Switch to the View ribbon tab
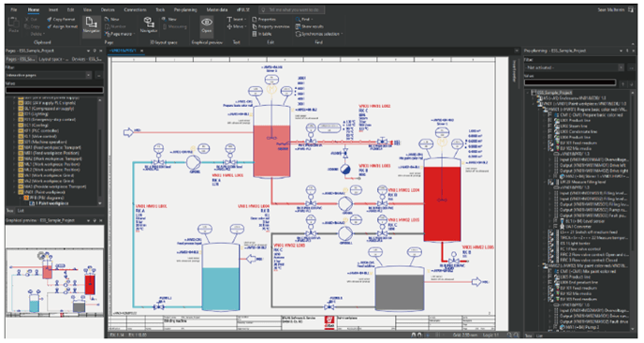 (87, 9)
